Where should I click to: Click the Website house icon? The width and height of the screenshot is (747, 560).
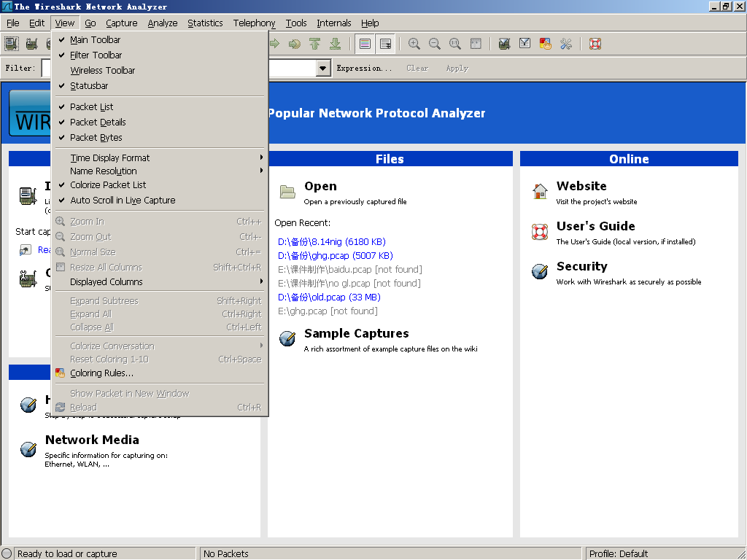(540, 192)
